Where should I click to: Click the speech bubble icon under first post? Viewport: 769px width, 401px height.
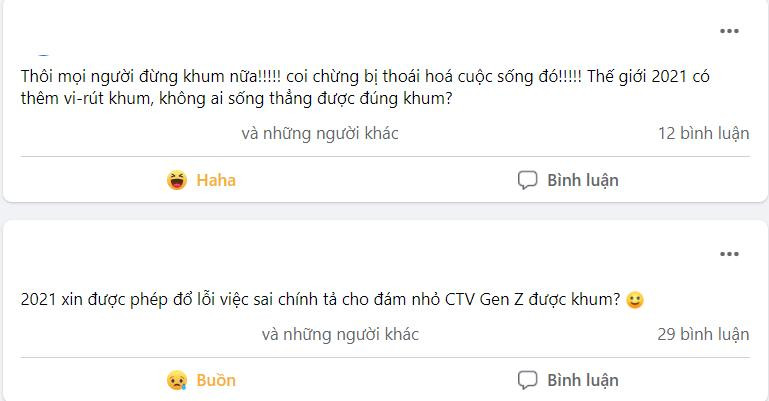click(x=527, y=180)
